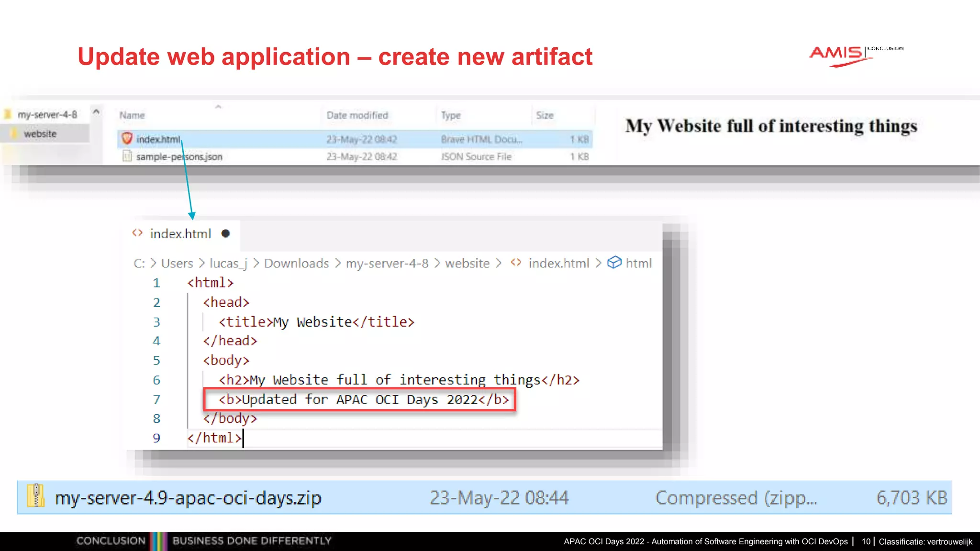The height and width of the screenshot is (551, 980).
Task: Click the index.html breadcrumb segment
Action: (559, 263)
